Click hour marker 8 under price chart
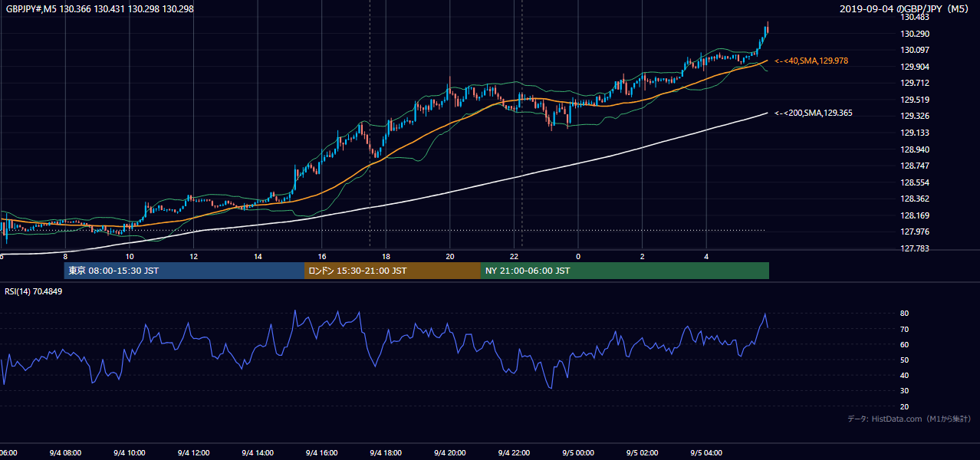The image size is (980, 460). [65, 257]
